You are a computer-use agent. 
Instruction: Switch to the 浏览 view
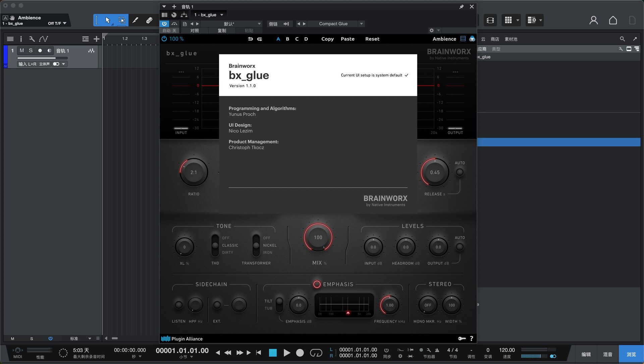pyautogui.click(x=631, y=354)
